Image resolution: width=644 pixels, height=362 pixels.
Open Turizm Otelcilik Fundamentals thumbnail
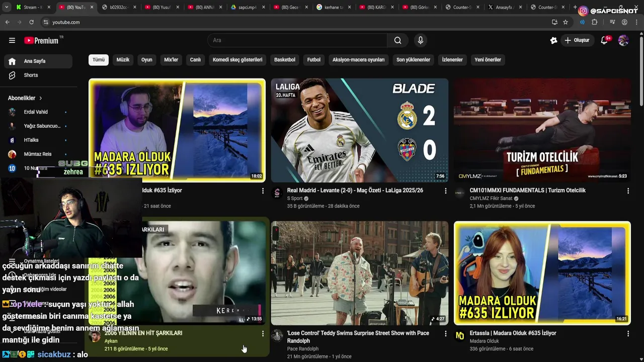click(x=542, y=130)
